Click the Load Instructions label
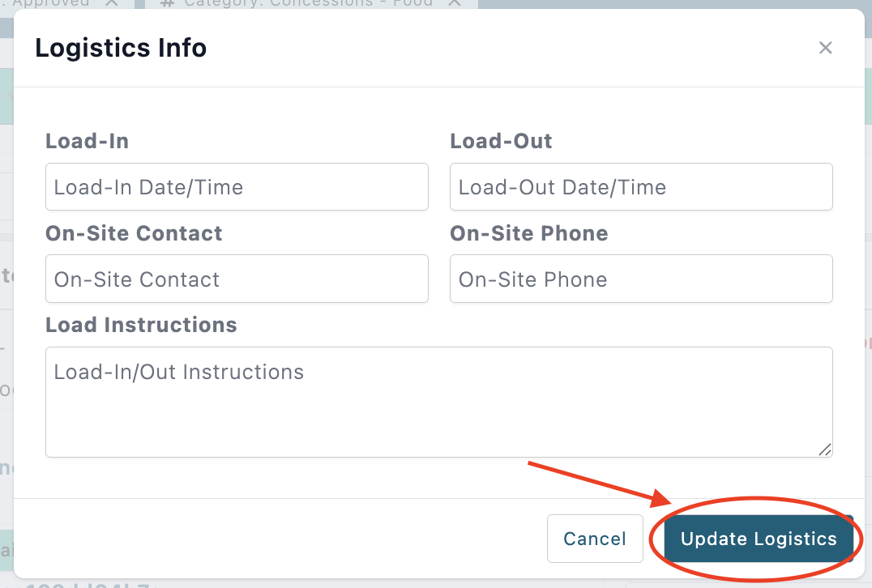This screenshot has width=872, height=588. pos(141,325)
